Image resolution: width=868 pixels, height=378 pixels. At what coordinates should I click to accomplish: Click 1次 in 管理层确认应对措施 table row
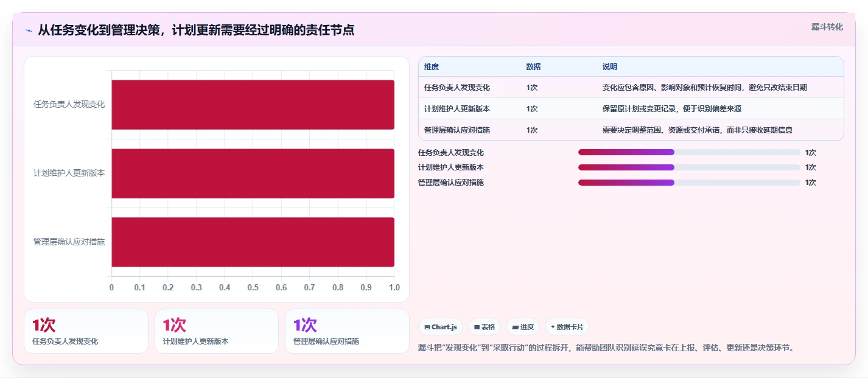532,130
